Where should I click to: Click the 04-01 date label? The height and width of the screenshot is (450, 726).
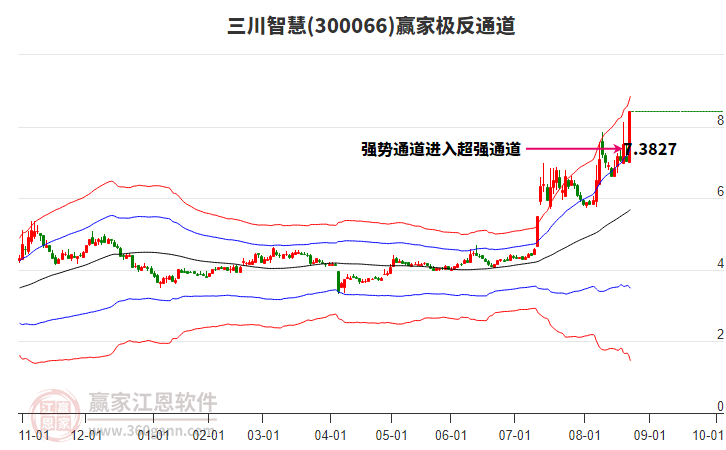[x=331, y=436]
